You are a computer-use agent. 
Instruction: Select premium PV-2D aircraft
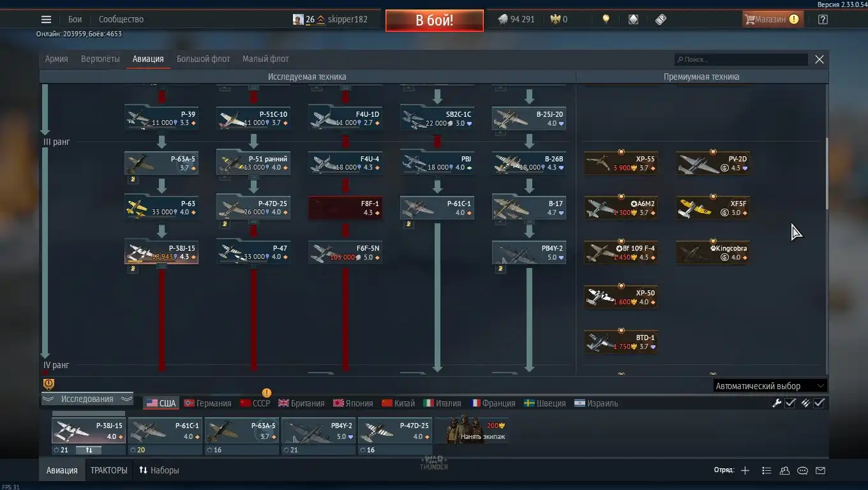coord(713,163)
